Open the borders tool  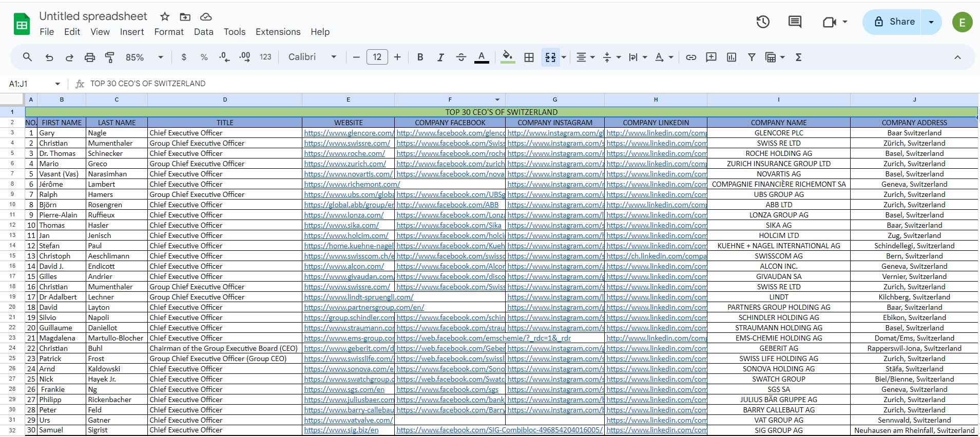click(x=529, y=57)
